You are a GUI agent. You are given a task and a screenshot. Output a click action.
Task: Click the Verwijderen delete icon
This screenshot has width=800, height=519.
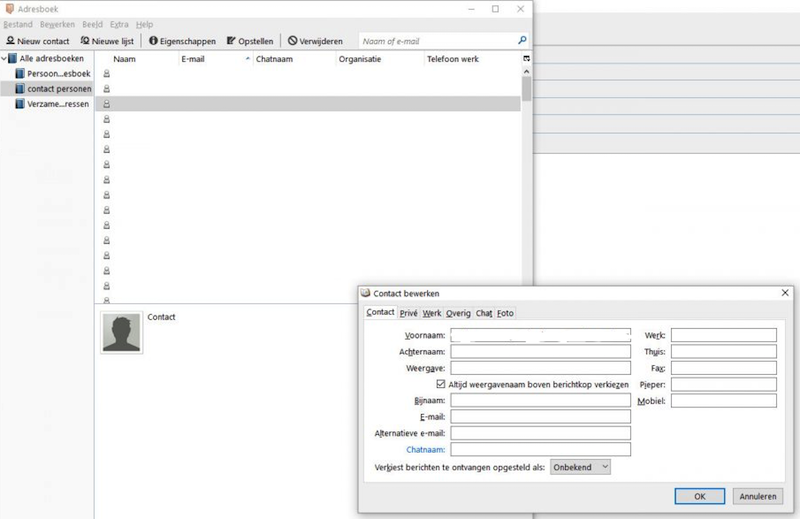point(292,41)
